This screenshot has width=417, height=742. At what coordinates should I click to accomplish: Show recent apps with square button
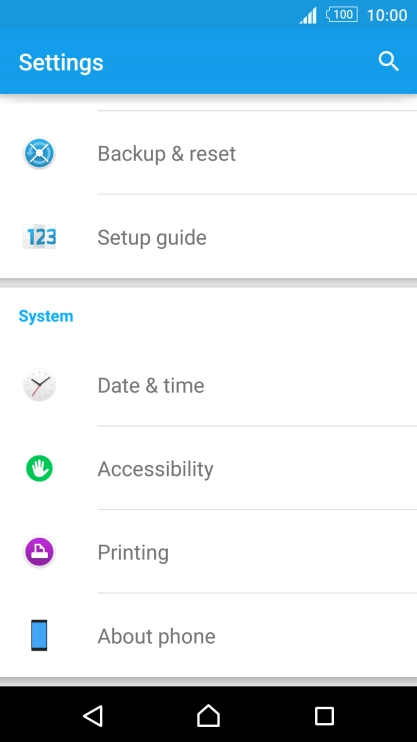324,716
